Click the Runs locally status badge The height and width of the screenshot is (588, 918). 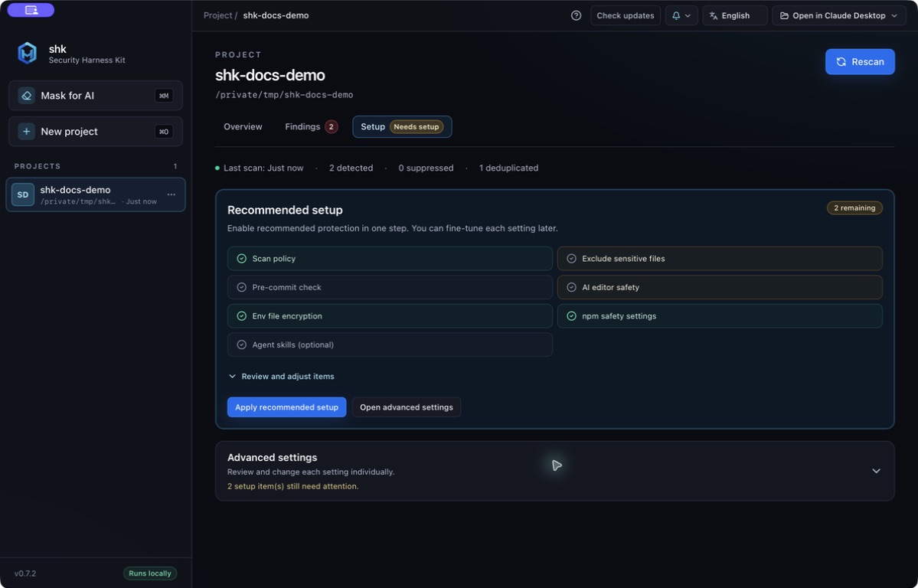(150, 573)
